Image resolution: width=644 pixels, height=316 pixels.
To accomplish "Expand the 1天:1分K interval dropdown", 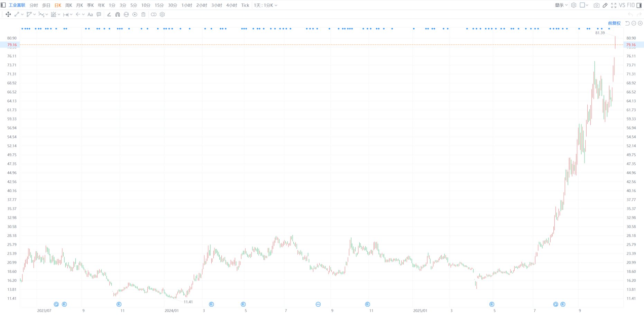I will pyautogui.click(x=265, y=5).
